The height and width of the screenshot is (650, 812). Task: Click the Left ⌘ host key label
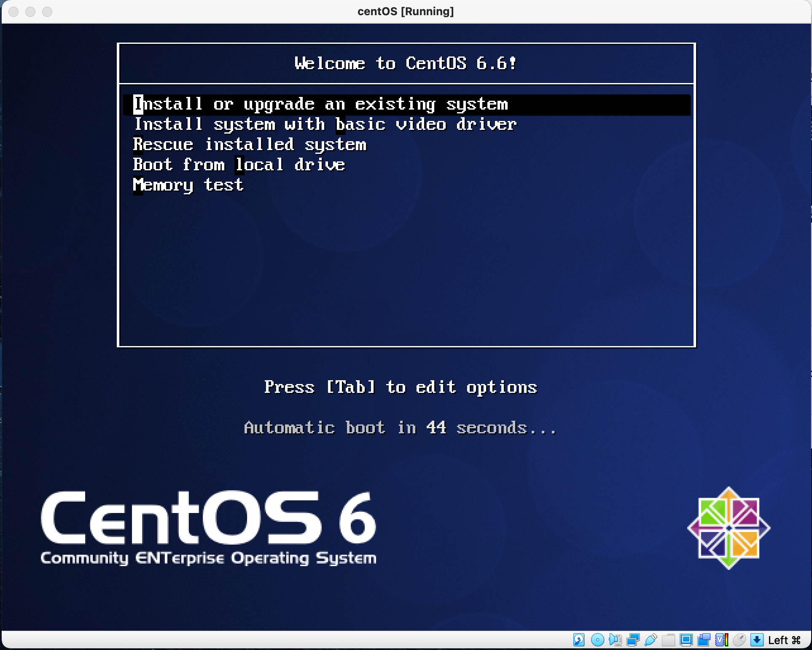(x=784, y=640)
